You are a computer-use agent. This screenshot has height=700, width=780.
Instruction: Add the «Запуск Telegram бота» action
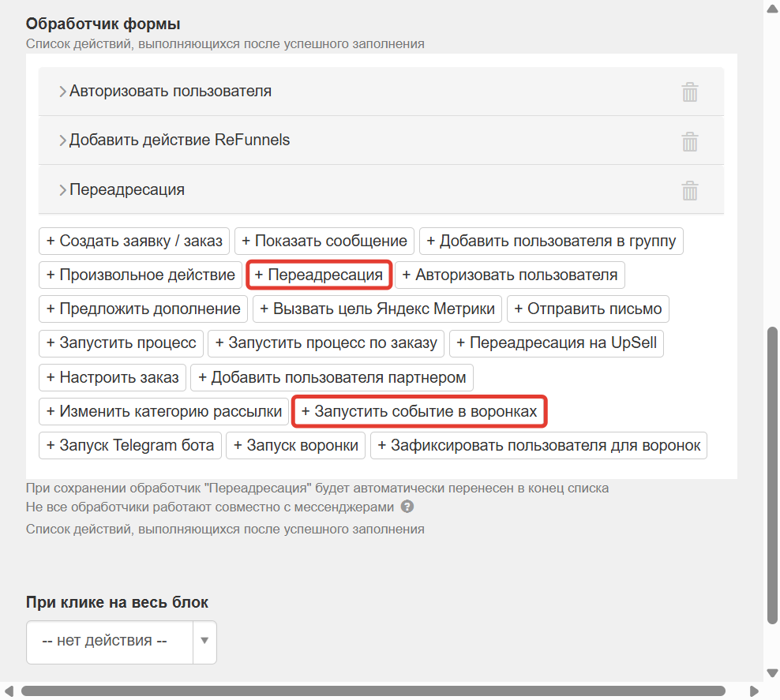[x=129, y=445]
